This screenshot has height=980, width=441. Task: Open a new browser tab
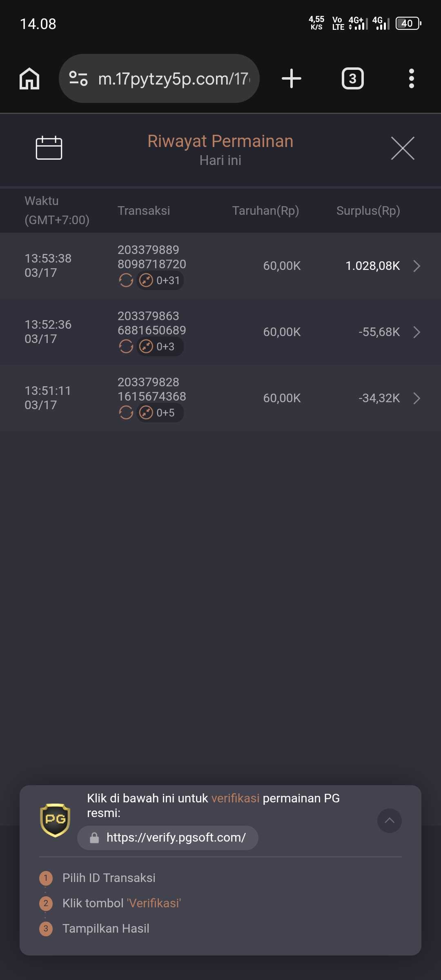(x=292, y=78)
